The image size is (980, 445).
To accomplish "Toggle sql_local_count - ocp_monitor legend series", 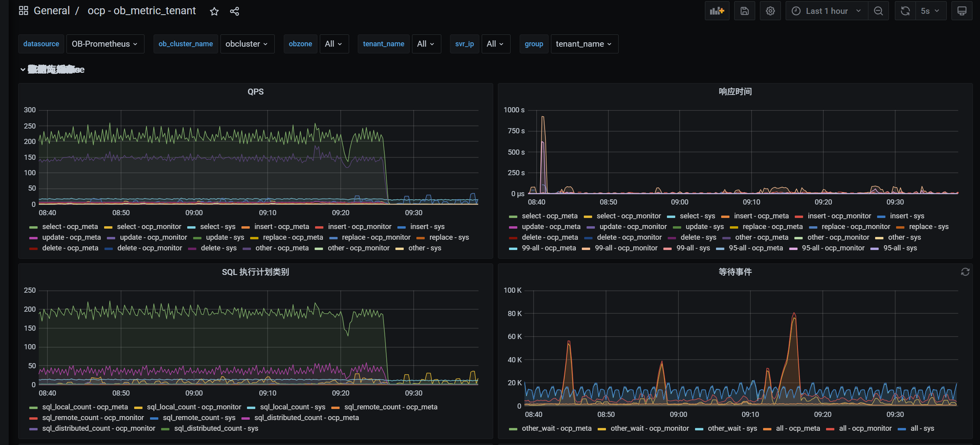I will tap(194, 407).
